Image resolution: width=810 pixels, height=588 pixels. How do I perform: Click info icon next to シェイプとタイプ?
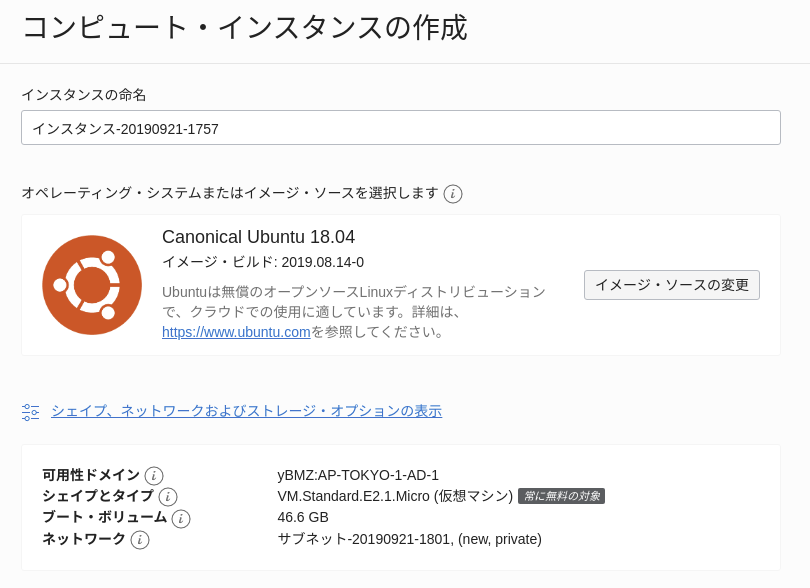(x=168, y=497)
